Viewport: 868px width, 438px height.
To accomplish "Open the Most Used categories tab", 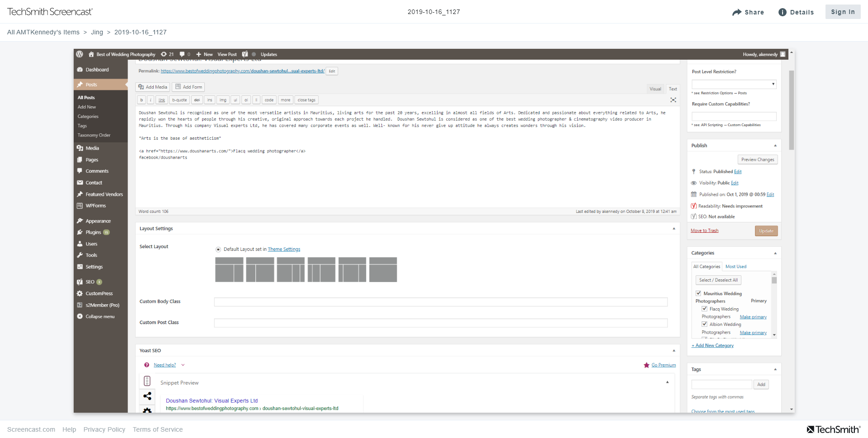I will pos(736,267).
